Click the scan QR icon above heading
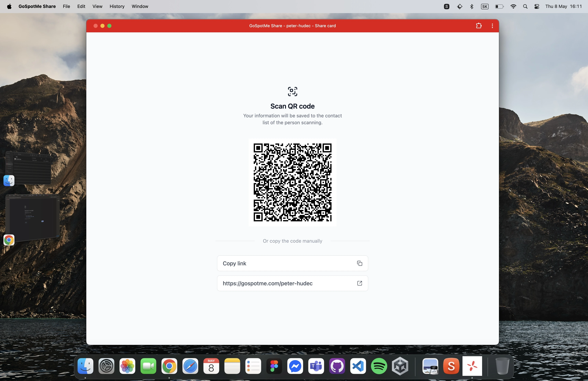588x381 pixels. pos(292,92)
